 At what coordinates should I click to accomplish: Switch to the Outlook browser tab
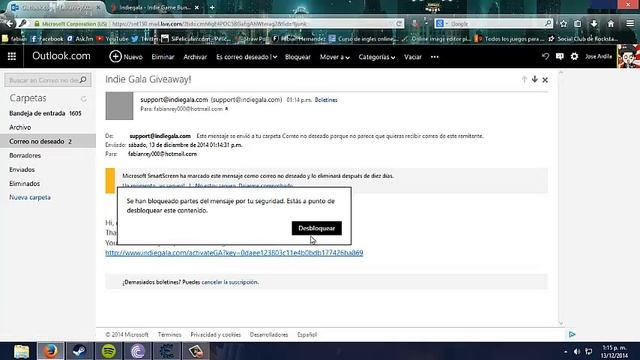point(56,7)
